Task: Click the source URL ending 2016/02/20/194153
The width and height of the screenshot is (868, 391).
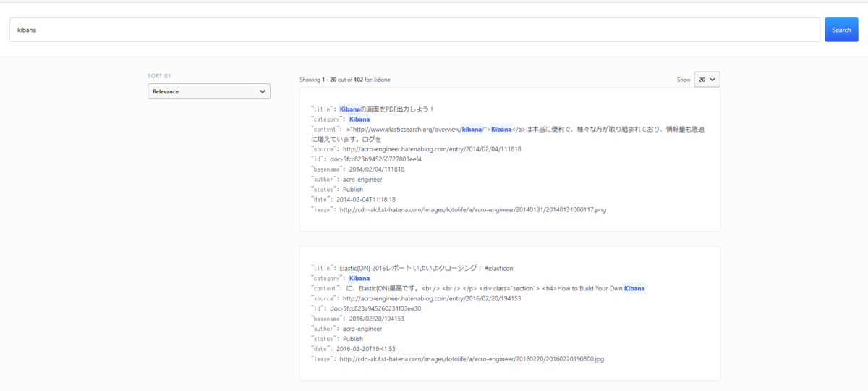Action: [432, 298]
